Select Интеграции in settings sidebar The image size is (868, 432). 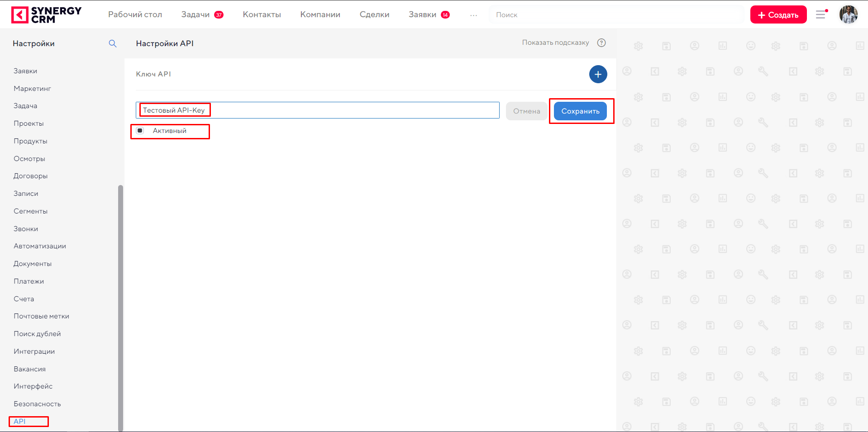click(x=34, y=351)
